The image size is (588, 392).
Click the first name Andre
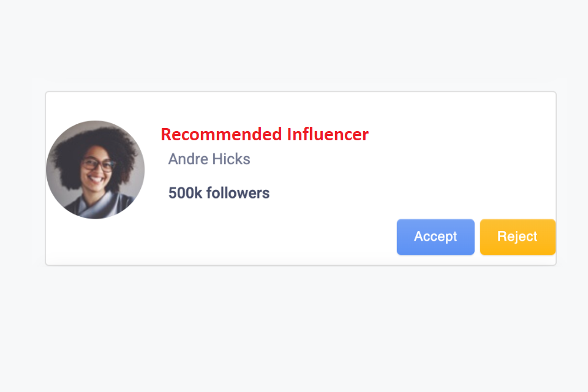click(189, 159)
